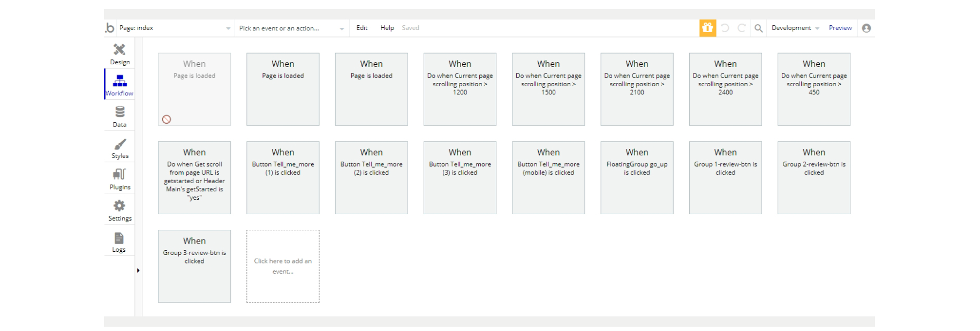The image size is (980, 331).
Task: Click the orange gift icon
Action: tap(707, 28)
